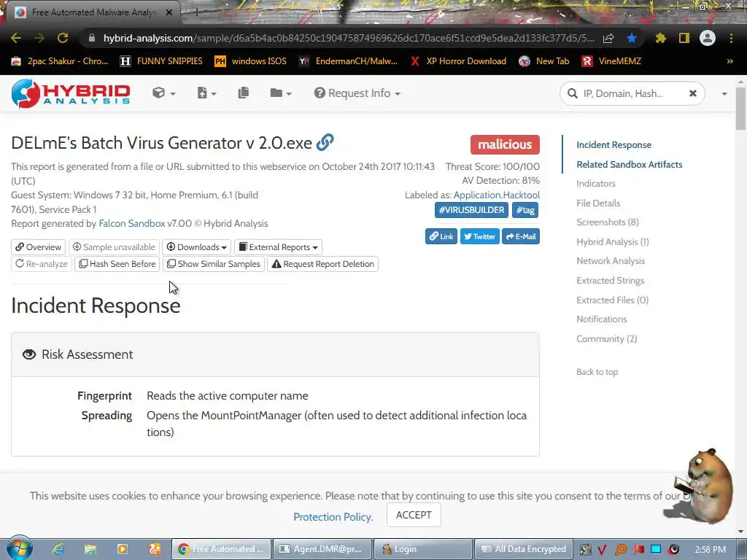Focus the IP, Domain, Hash search field
The image size is (747, 560).
coord(631,93)
